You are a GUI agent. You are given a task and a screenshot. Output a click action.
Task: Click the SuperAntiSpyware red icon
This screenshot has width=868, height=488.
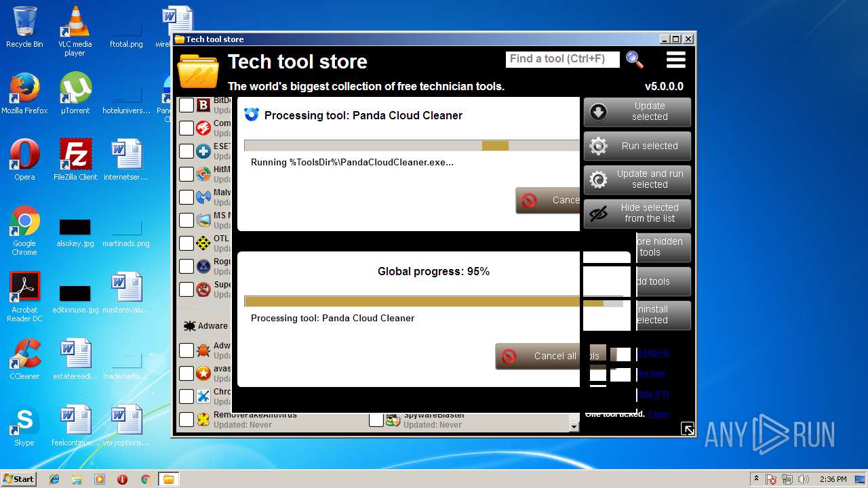point(203,289)
